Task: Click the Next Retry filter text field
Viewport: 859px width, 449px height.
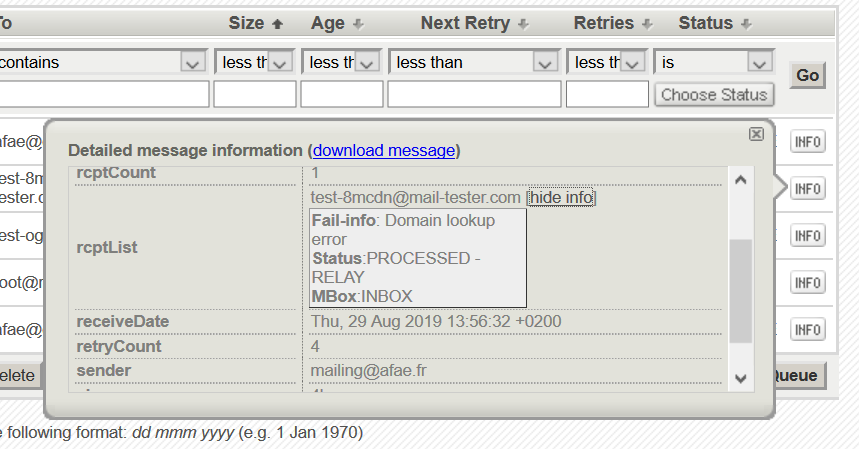Action: point(474,95)
